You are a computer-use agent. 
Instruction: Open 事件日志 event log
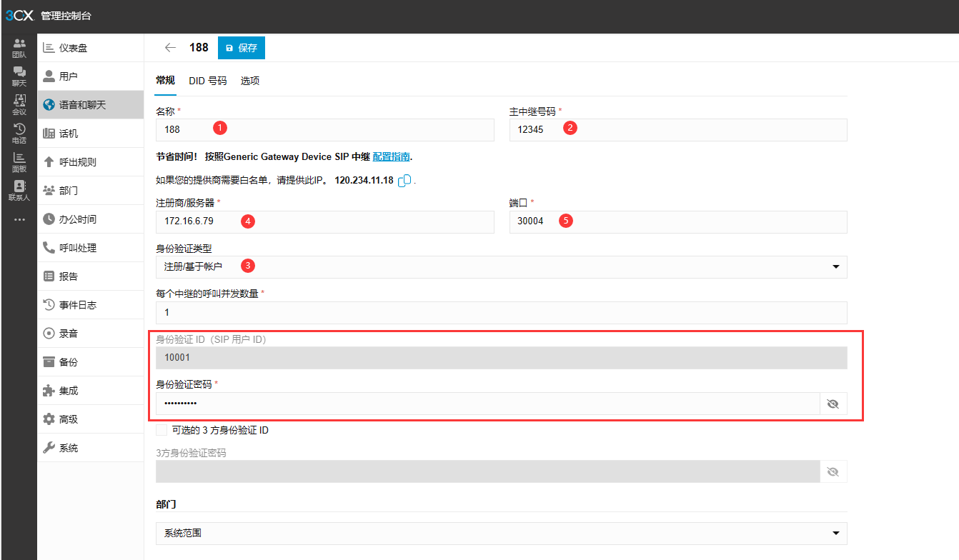coord(91,305)
